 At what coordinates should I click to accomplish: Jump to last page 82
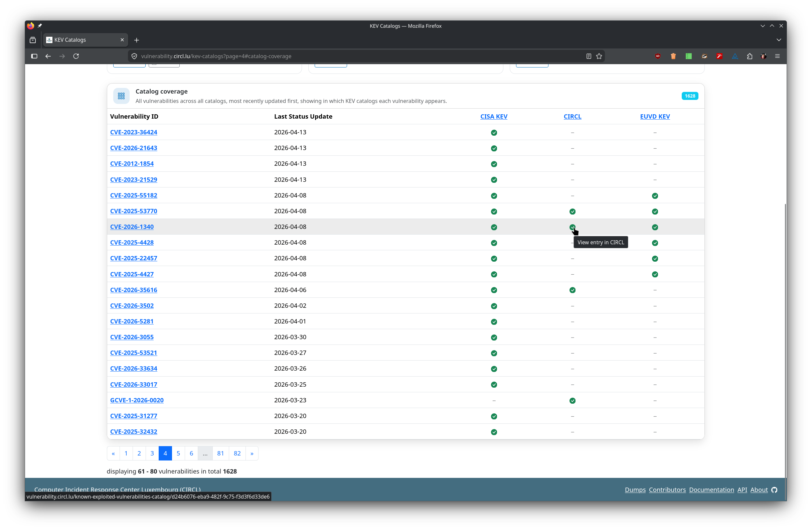pyautogui.click(x=237, y=453)
